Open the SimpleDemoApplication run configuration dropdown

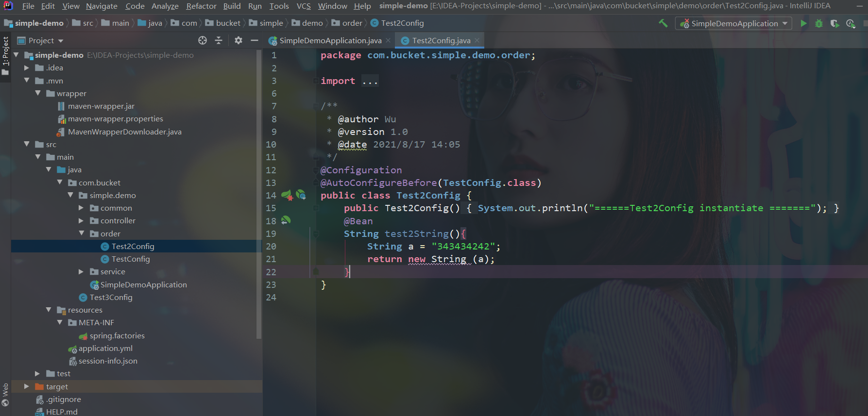733,23
